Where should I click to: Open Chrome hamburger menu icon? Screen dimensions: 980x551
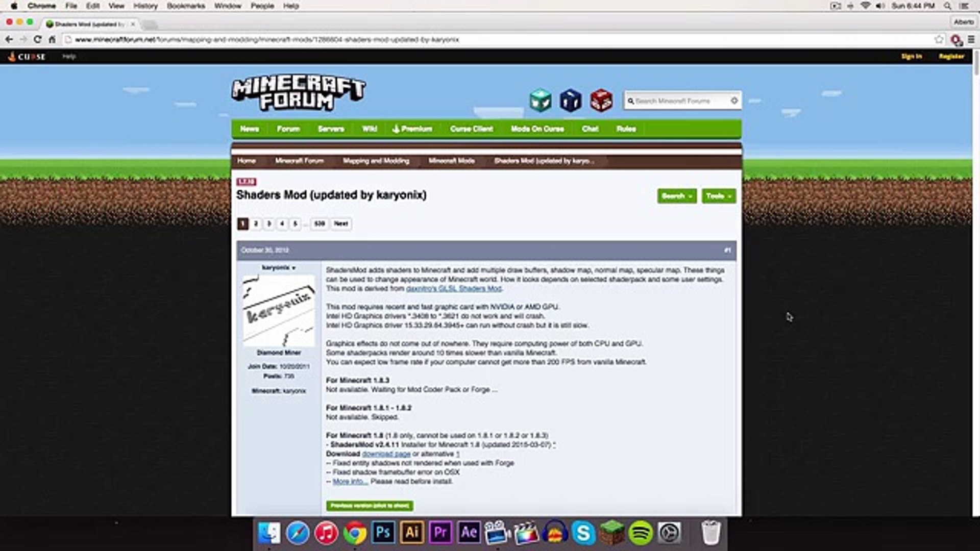pyautogui.click(x=971, y=39)
